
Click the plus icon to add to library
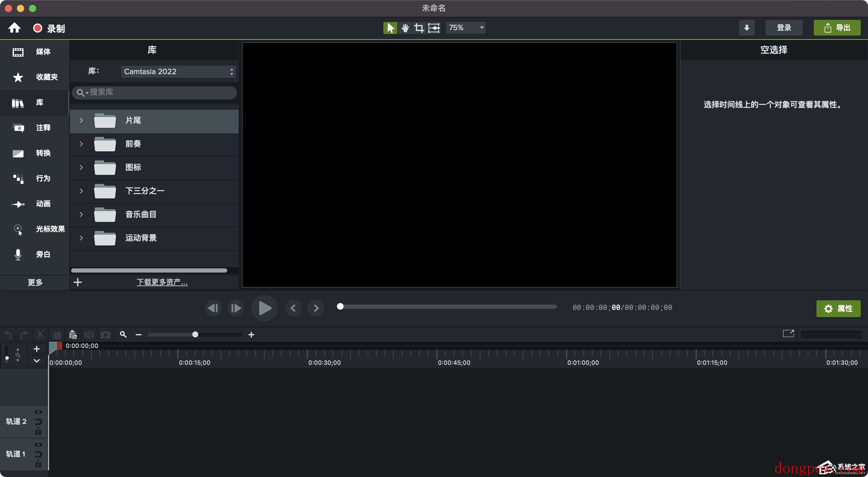pyautogui.click(x=78, y=282)
